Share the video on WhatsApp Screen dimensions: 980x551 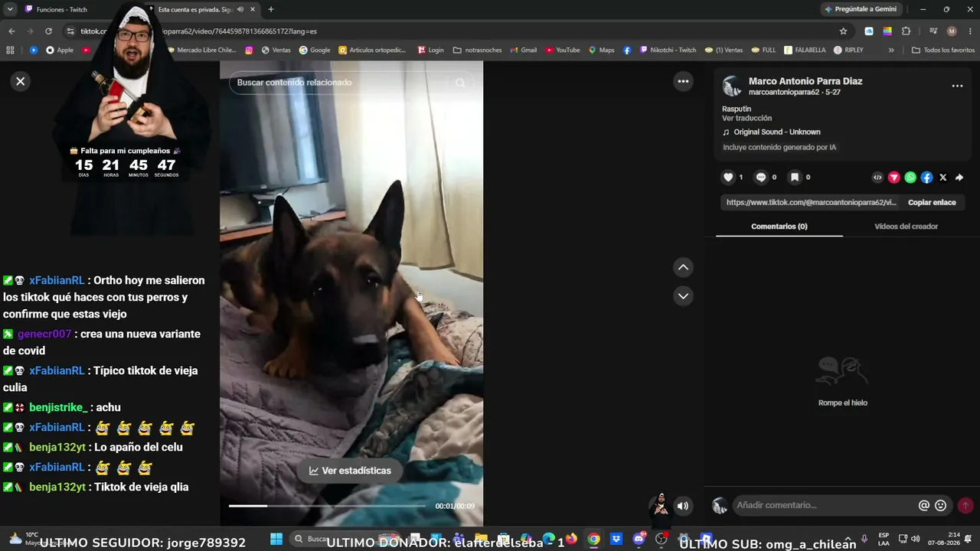coord(910,178)
